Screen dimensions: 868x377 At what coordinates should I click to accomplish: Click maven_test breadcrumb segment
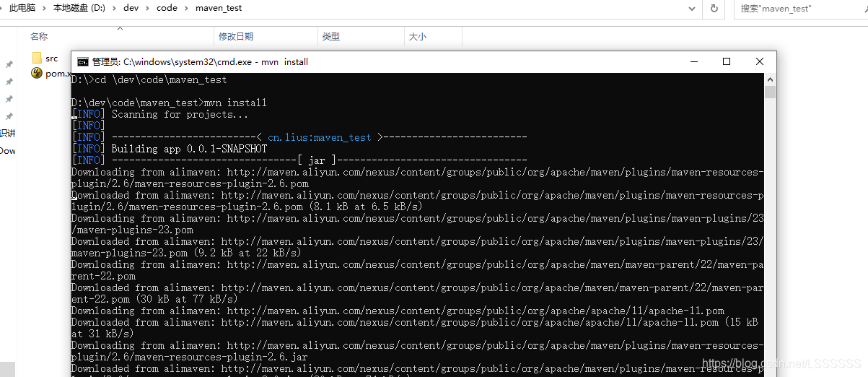219,8
